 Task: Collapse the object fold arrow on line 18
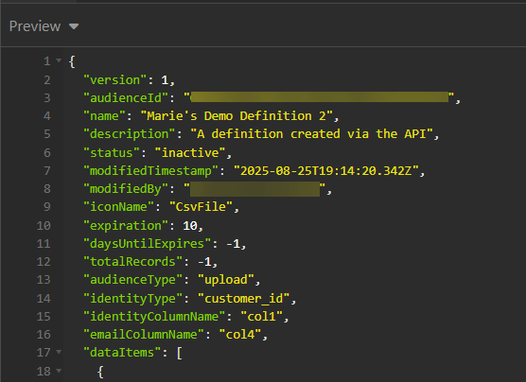59,371
